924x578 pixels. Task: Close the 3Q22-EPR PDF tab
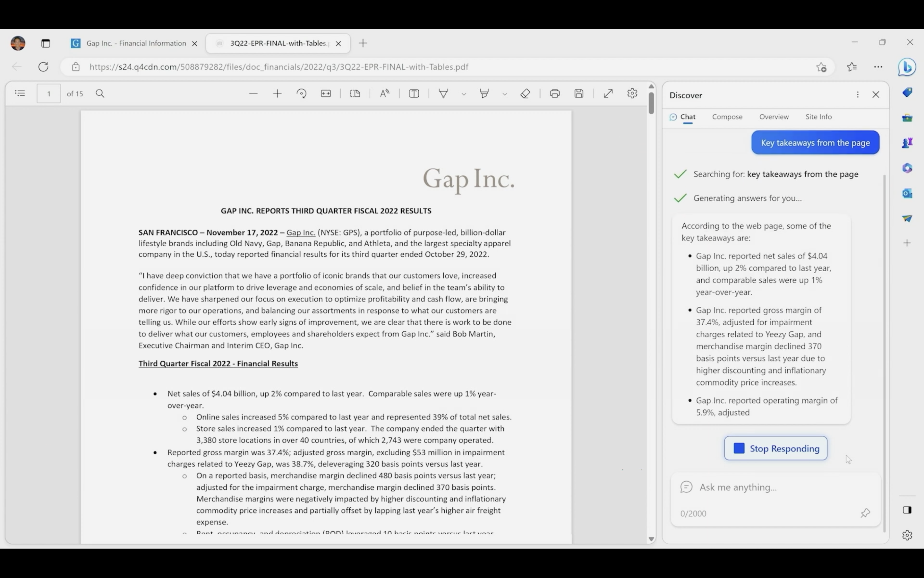coord(338,44)
